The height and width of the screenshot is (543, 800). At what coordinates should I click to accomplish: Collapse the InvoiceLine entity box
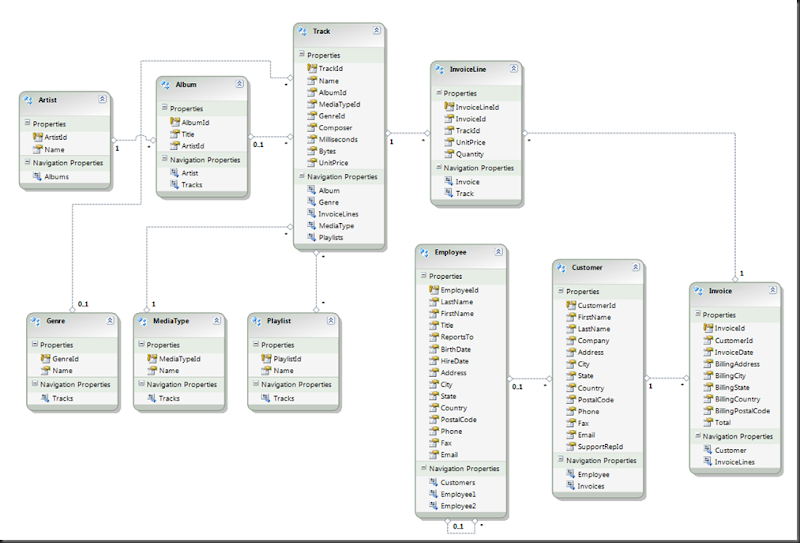(x=514, y=68)
